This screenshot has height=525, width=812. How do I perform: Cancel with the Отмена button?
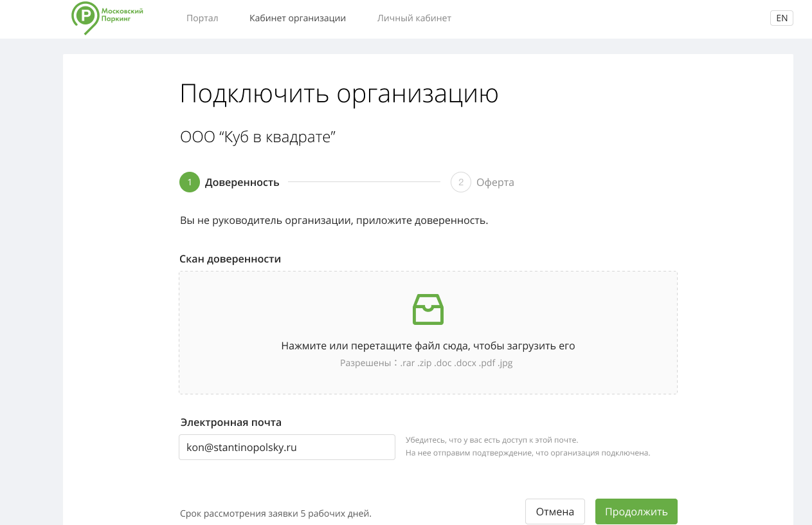pyautogui.click(x=555, y=511)
